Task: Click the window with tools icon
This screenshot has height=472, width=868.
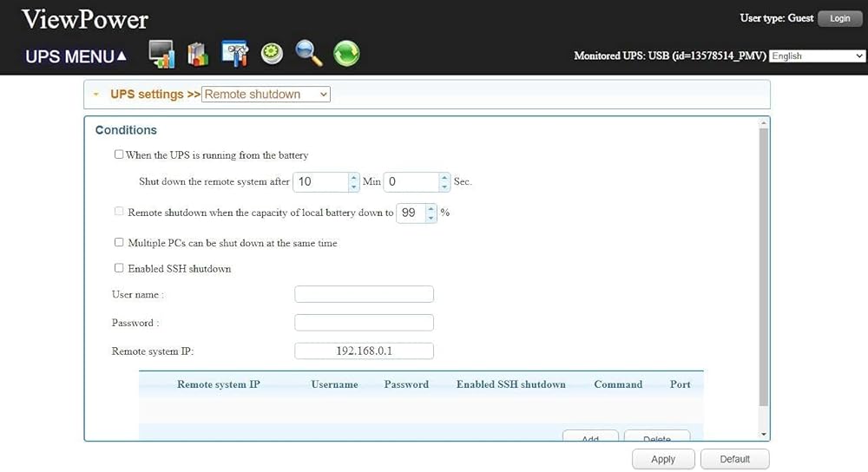Action: [235, 54]
